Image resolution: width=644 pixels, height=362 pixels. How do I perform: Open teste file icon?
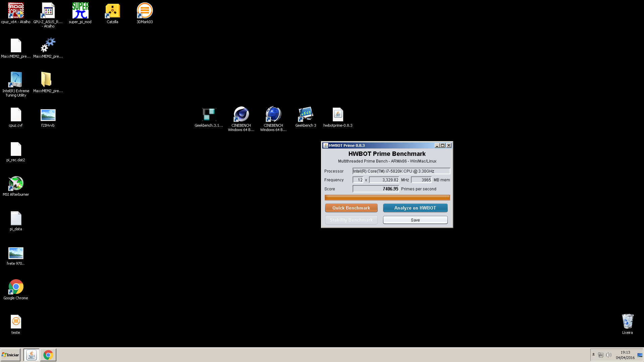[16, 322]
